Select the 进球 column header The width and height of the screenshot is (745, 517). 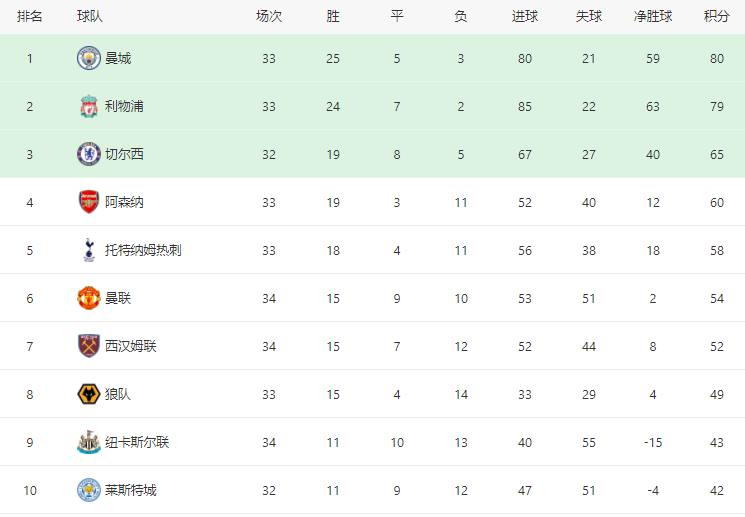[x=525, y=17]
